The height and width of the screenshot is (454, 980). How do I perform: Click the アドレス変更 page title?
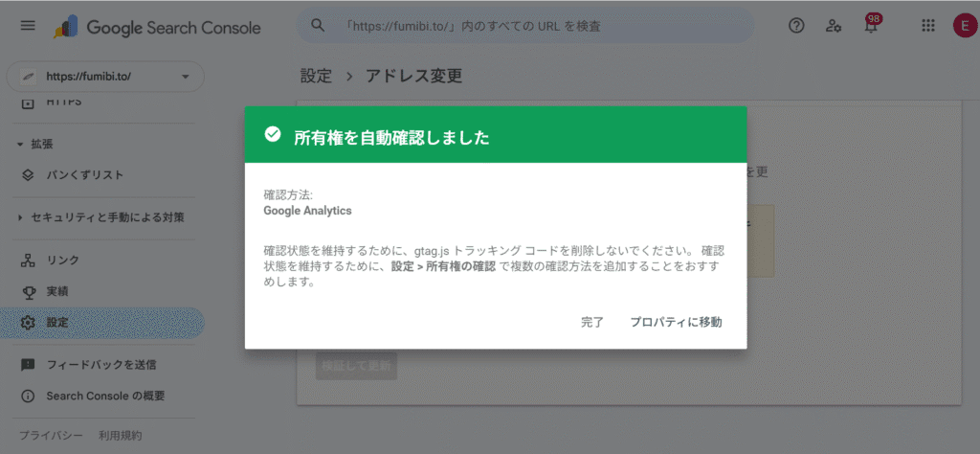(413, 77)
